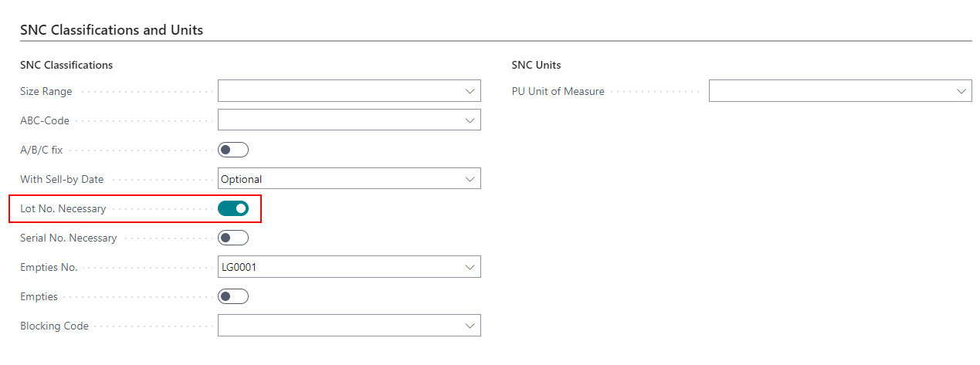Enable the Serial No. Necessary switch
Screen dimensions: 980x365
click(233, 238)
